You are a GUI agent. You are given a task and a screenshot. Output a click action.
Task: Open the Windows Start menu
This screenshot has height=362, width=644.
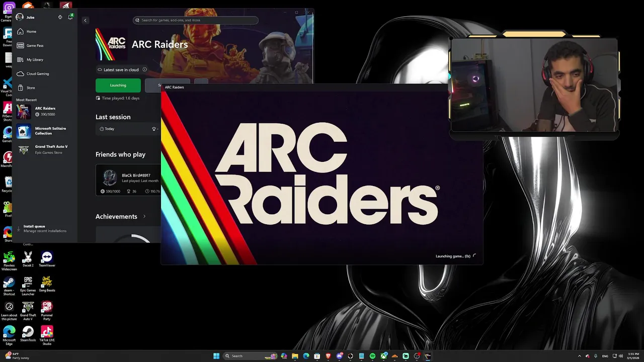pyautogui.click(x=216, y=356)
